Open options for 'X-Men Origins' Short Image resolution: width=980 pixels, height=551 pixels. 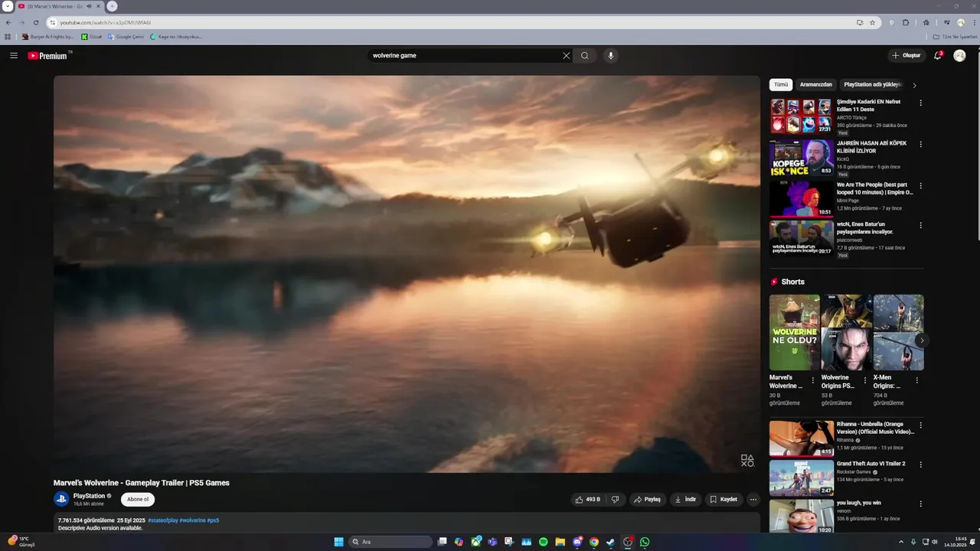click(x=916, y=380)
